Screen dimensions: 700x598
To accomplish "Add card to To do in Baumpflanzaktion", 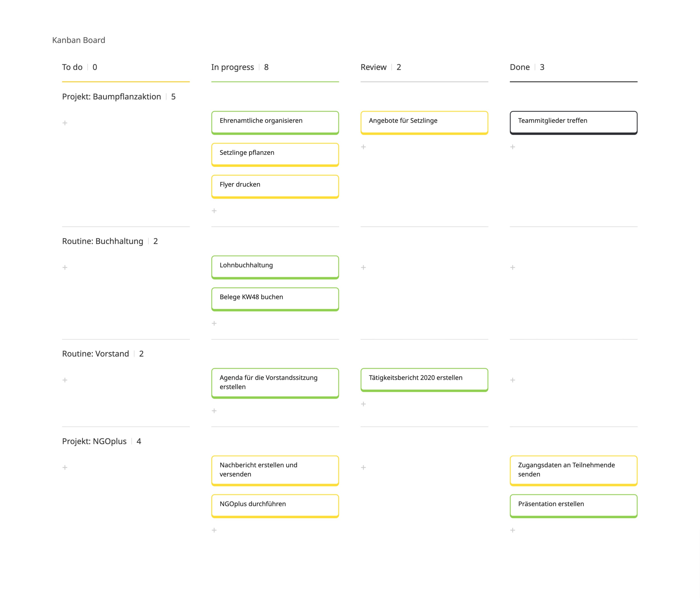I will [65, 123].
